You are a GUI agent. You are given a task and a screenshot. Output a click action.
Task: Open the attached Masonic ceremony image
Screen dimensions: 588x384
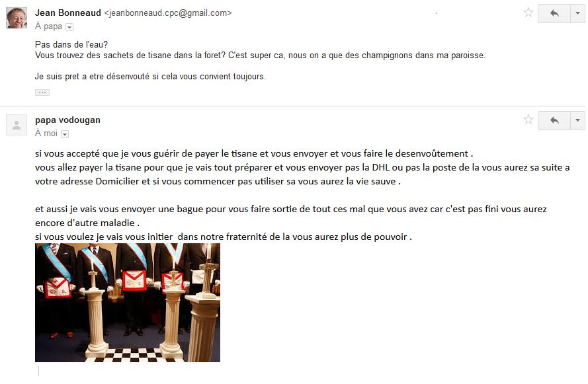pos(128,302)
